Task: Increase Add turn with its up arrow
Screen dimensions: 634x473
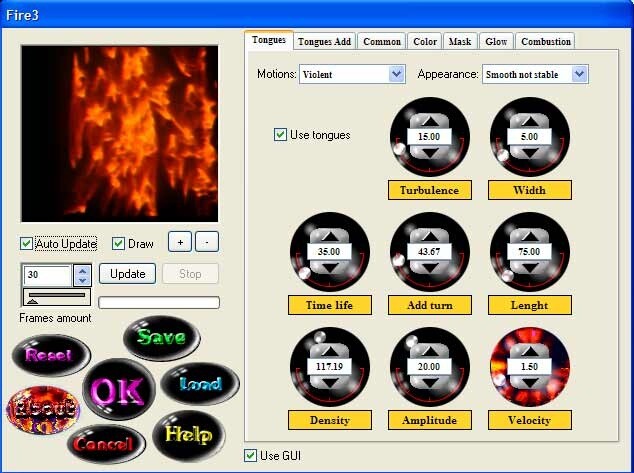Action: click(x=430, y=236)
